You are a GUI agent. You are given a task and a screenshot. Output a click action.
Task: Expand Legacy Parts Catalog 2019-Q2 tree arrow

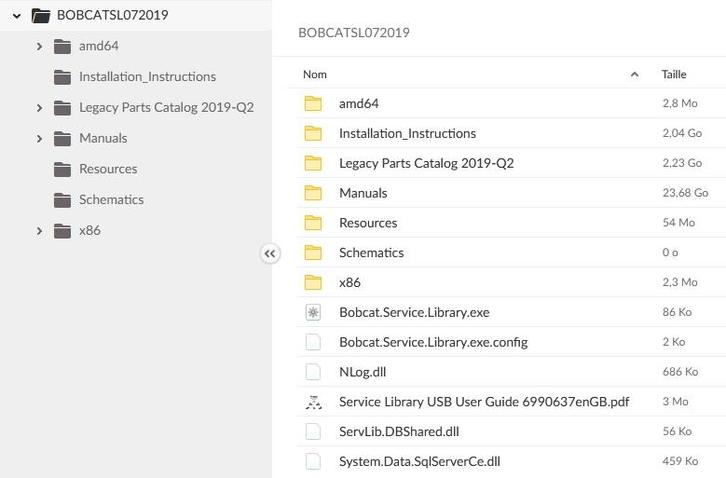click(39, 108)
